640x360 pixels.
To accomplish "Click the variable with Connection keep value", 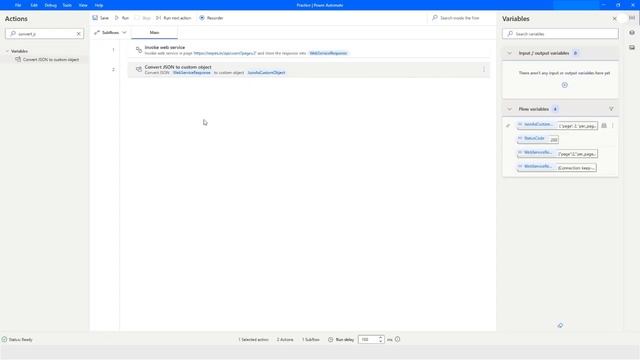I will click(556, 167).
